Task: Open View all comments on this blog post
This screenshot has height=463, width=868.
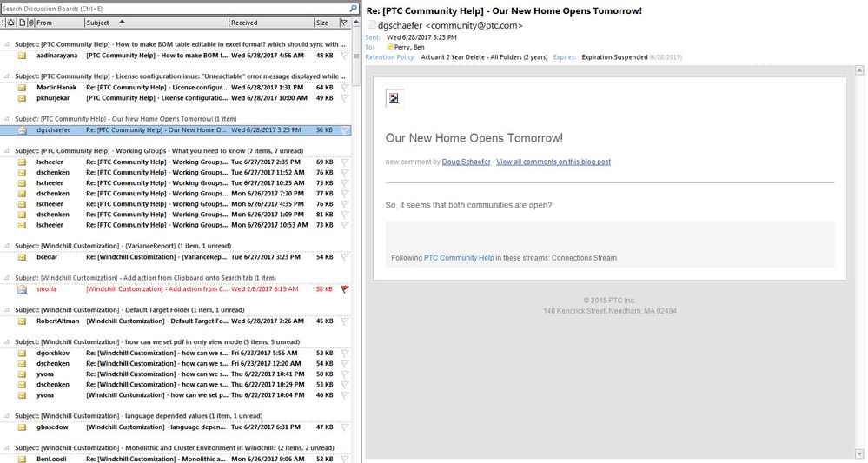Action: point(553,162)
